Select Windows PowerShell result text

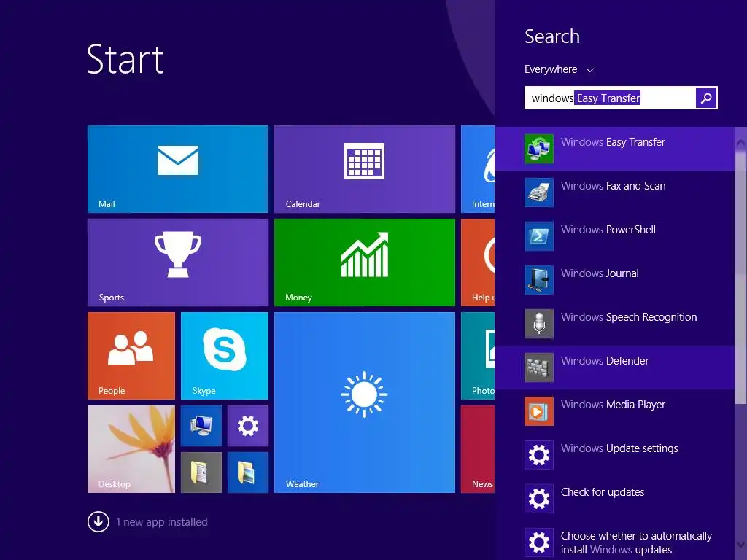tap(608, 230)
